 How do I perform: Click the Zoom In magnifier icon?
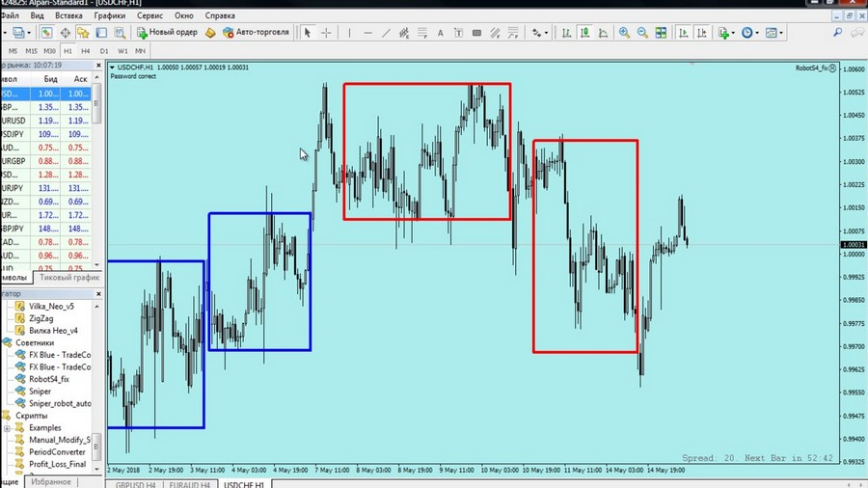point(624,33)
